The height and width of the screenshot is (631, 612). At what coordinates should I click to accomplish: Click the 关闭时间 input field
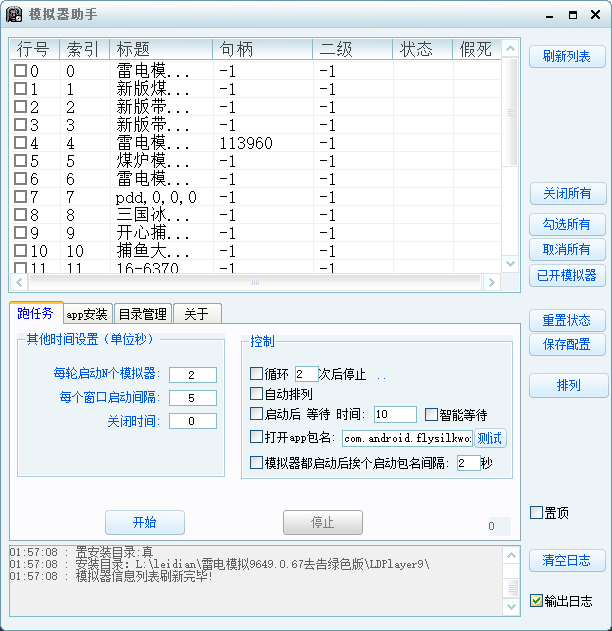(193, 421)
